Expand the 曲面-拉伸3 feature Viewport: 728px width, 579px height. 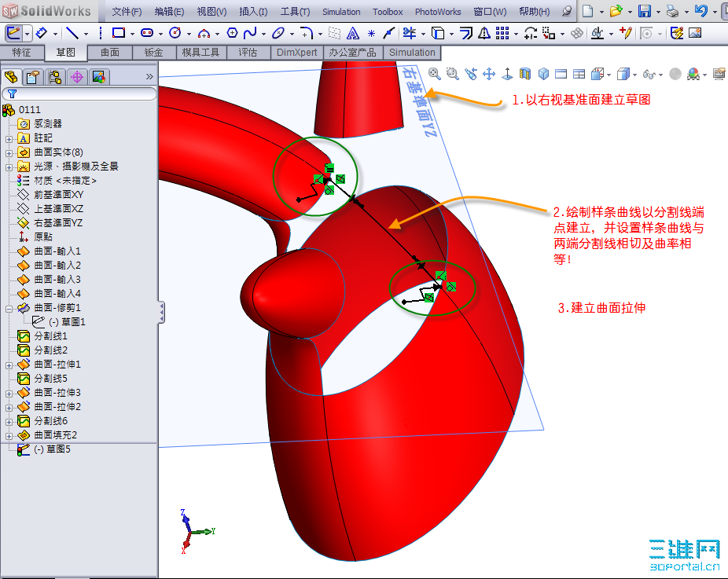9,394
